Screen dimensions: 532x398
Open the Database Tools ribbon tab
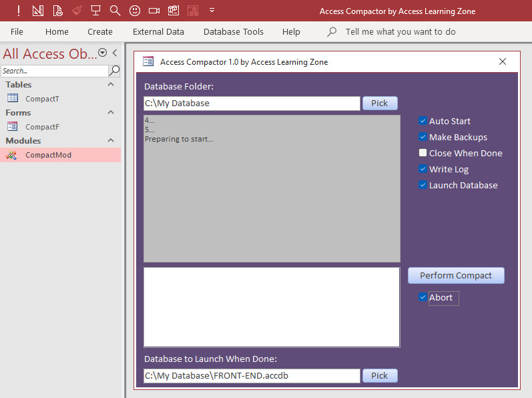tap(233, 31)
